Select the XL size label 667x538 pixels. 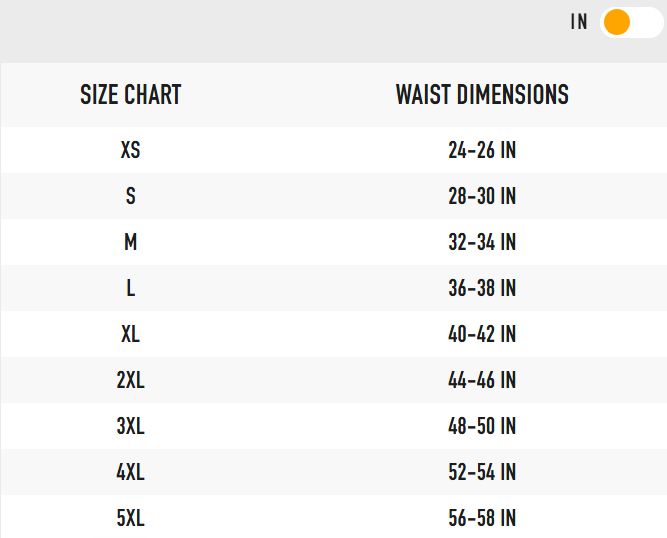(x=131, y=334)
